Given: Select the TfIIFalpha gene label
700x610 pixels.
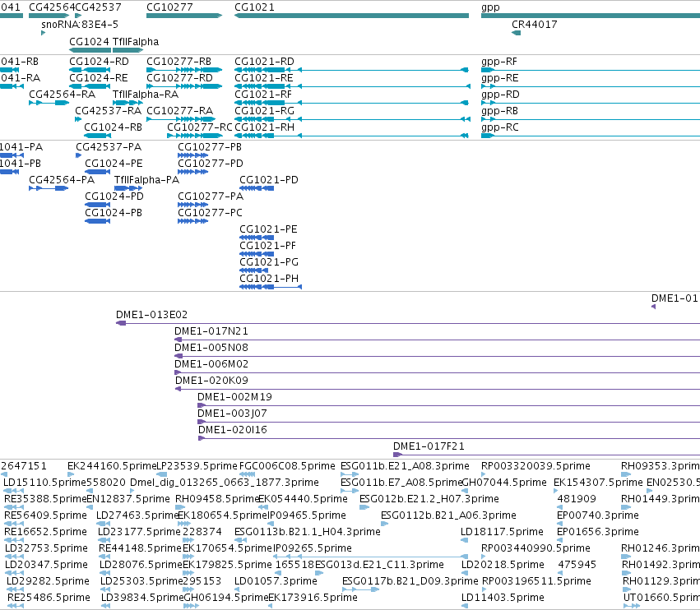Looking at the screenshot, I should [136, 41].
